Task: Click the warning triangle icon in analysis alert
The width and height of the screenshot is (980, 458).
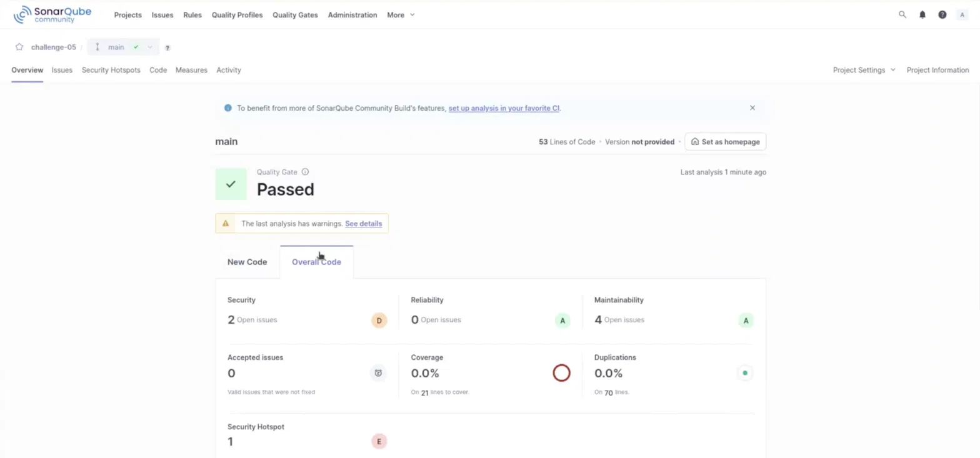Action: pyautogui.click(x=226, y=223)
